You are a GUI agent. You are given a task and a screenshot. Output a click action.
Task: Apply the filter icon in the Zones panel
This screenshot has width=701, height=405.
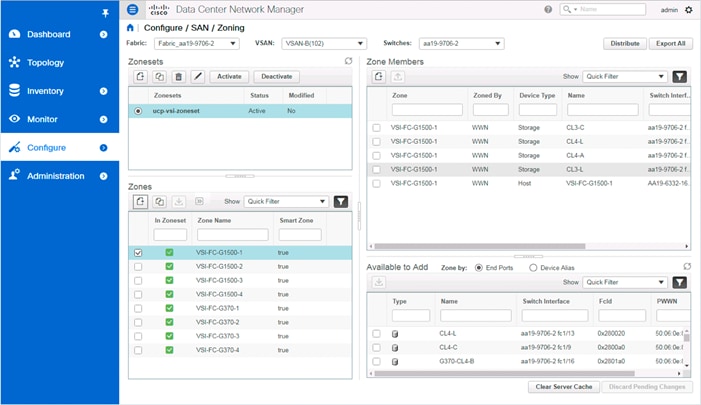coord(341,202)
